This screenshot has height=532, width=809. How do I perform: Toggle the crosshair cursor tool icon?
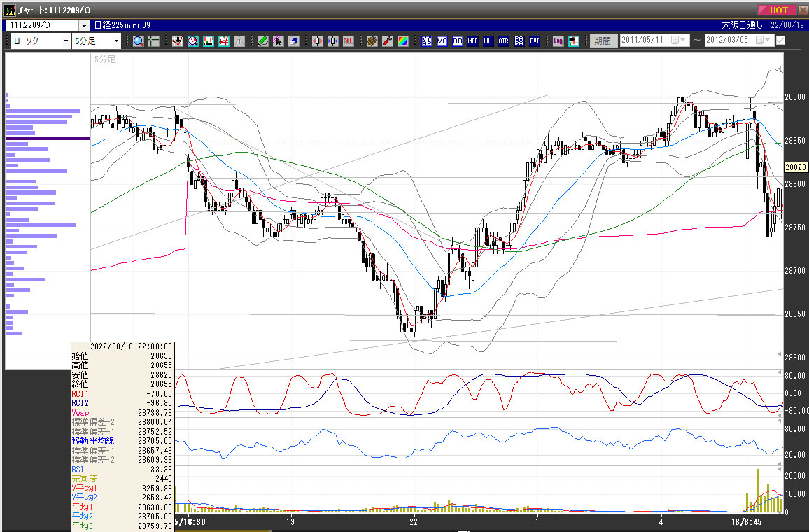(x=154, y=41)
